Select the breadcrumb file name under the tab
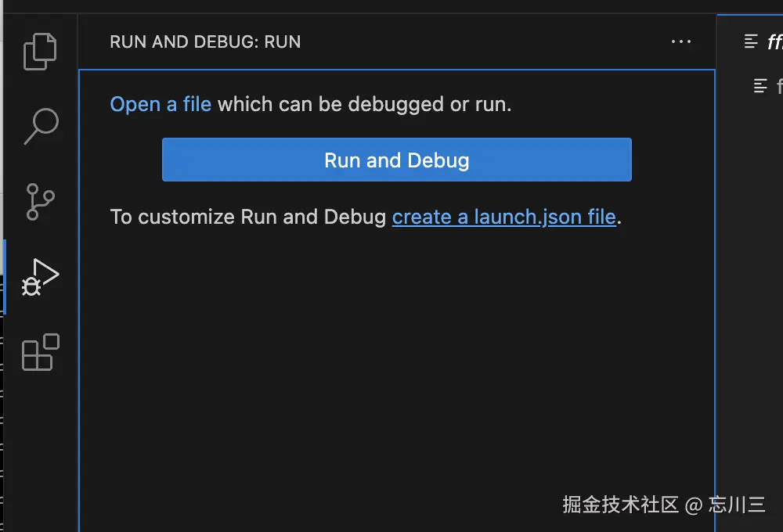Screen dimensions: 783x532 coord(778,85)
